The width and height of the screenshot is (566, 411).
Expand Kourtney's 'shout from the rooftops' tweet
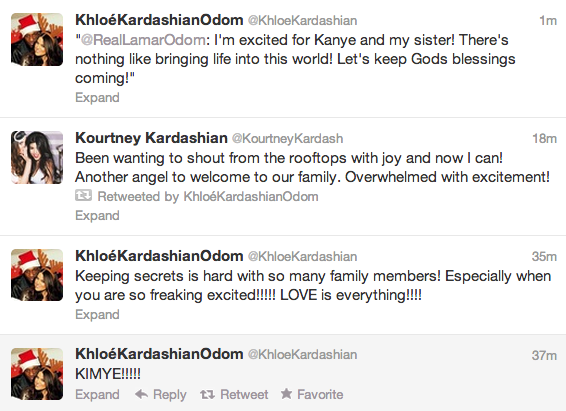click(x=97, y=215)
